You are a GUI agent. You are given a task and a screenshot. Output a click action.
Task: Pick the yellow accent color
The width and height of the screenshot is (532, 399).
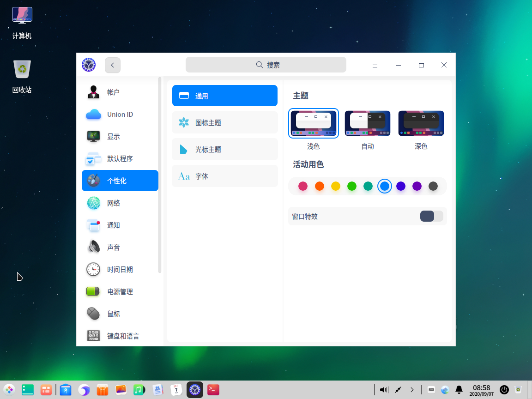[336, 186]
